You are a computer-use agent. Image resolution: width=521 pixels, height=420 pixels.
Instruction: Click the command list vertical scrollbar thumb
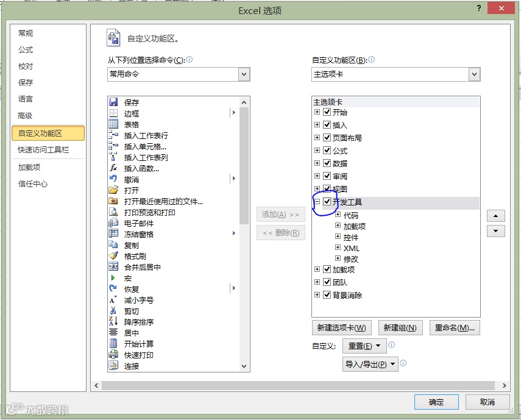[244, 166]
